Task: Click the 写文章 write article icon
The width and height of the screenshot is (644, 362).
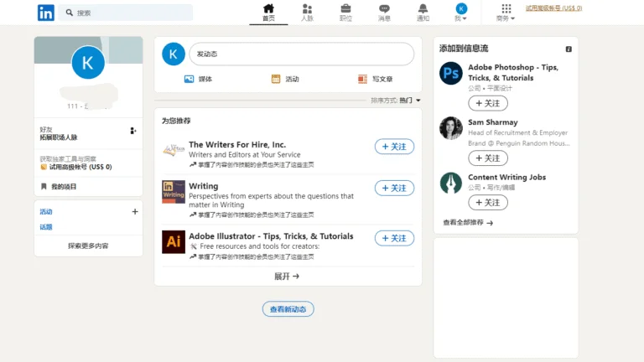Action: point(362,79)
